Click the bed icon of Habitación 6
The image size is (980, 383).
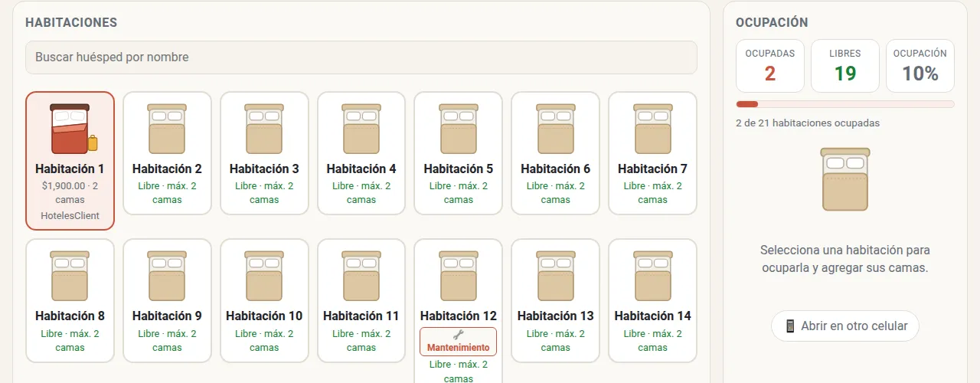[x=556, y=129]
